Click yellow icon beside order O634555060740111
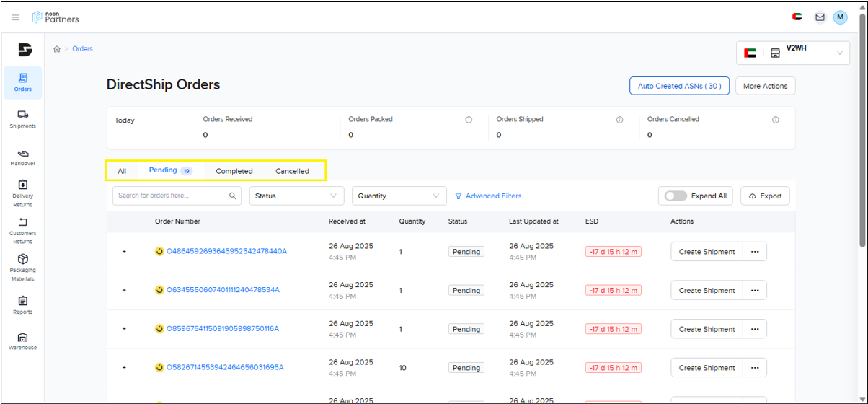868x404 pixels. (159, 290)
